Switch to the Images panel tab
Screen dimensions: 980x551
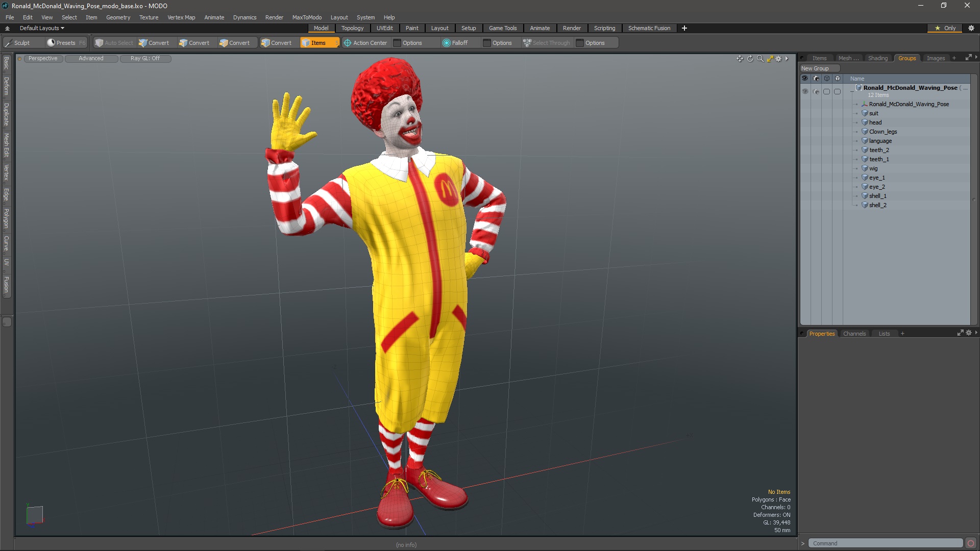point(936,58)
